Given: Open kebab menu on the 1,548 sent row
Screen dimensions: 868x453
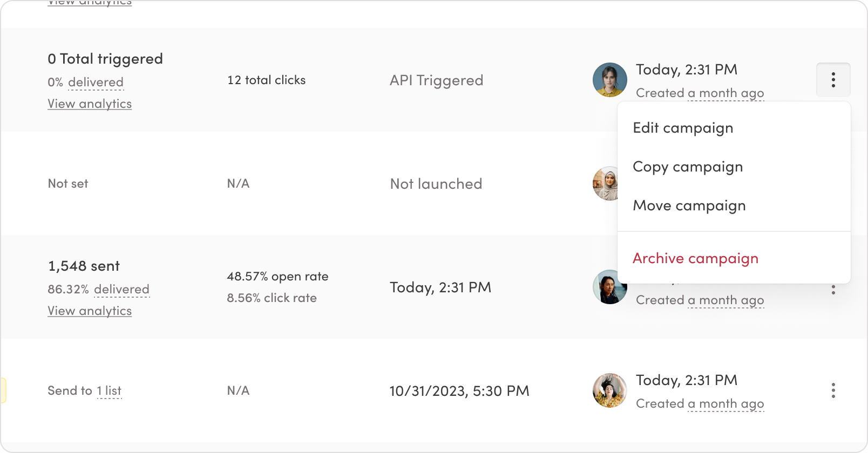Looking at the screenshot, I should pos(833,290).
